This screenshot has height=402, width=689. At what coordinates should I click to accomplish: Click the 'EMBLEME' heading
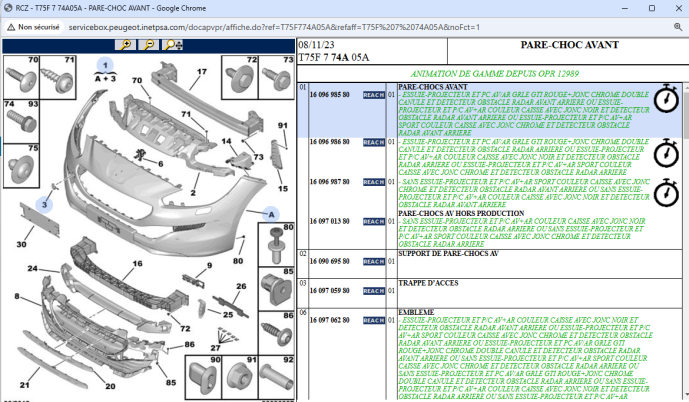click(416, 312)
